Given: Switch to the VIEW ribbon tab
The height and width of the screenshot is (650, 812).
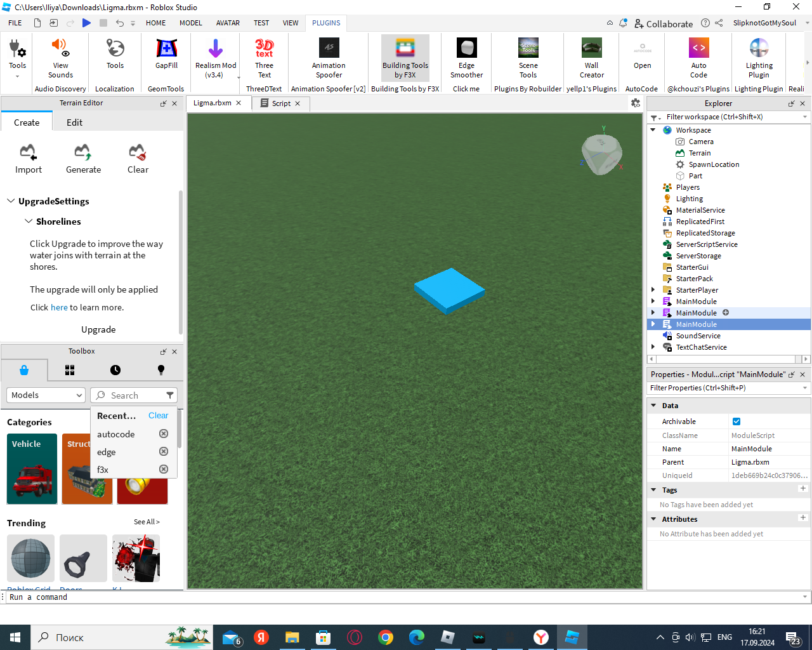Looking at the screenshot, I should click(291, 23).
